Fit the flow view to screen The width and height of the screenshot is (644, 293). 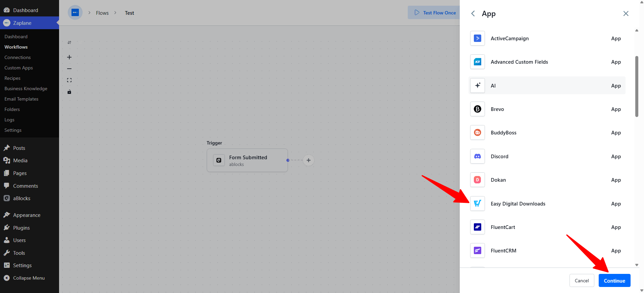click(x=69, y=80)
